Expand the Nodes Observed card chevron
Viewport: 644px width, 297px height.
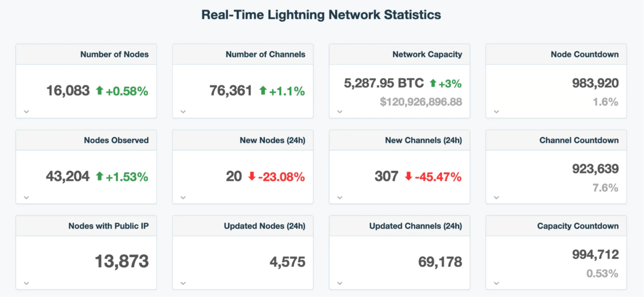coord(27,198)
